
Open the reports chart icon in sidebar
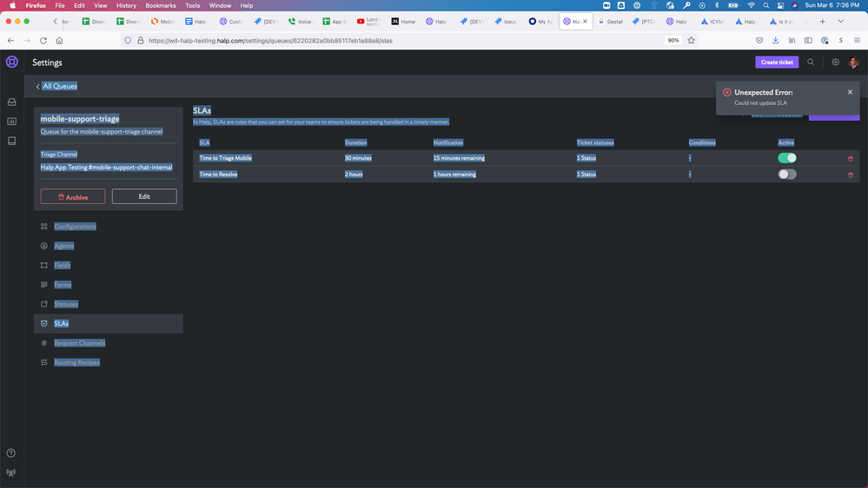point(11,122)
